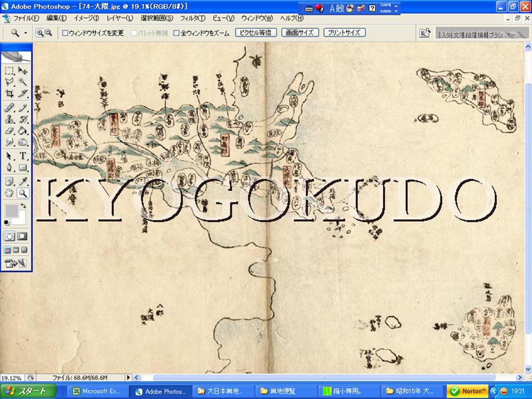Select the Move tool

point(22,71)
